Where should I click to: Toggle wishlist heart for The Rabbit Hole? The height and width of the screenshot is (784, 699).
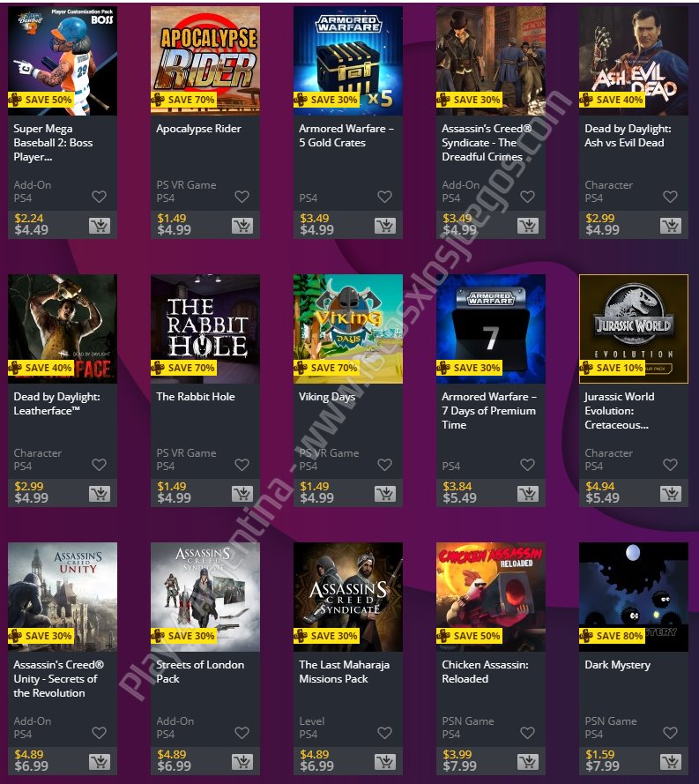[x=242, y=465]
